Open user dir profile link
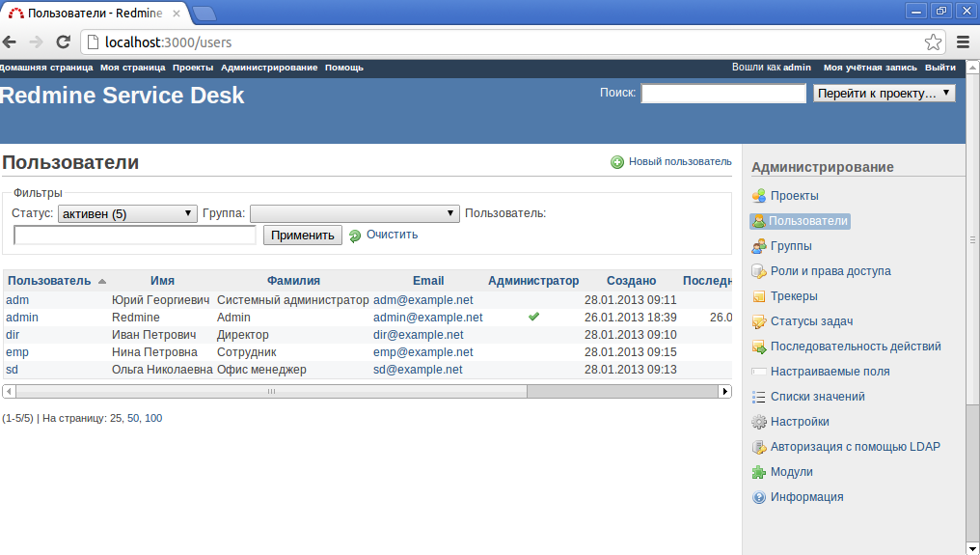The height and width of the screenshot is (555, 980). [x=13, y=335]
